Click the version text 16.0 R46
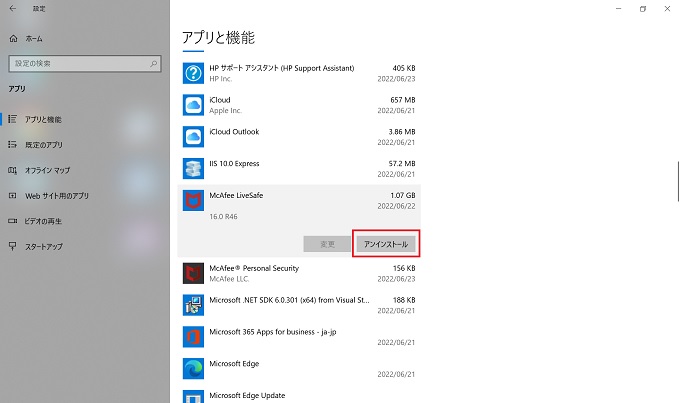 223,216
